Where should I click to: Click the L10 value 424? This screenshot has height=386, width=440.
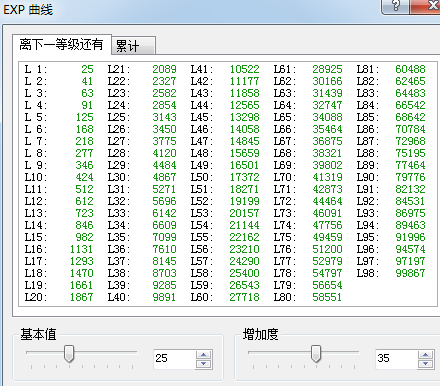pyautogui.click(x=84, y=177)
